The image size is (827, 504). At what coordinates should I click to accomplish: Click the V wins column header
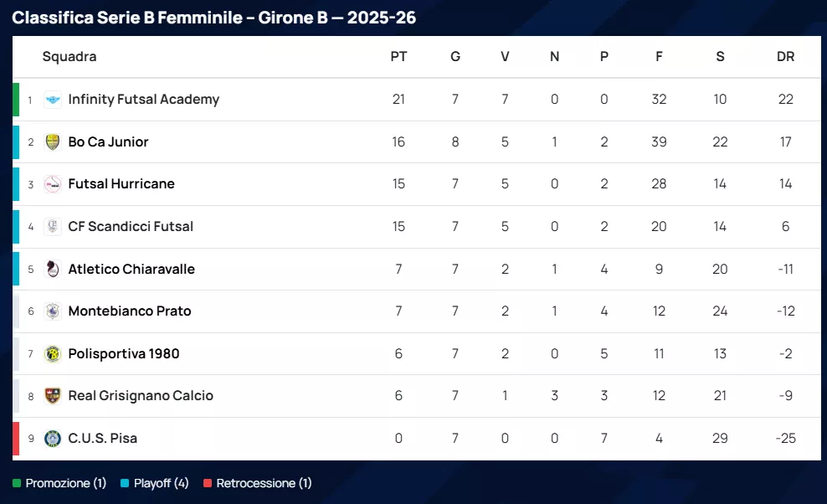[505, 57]
